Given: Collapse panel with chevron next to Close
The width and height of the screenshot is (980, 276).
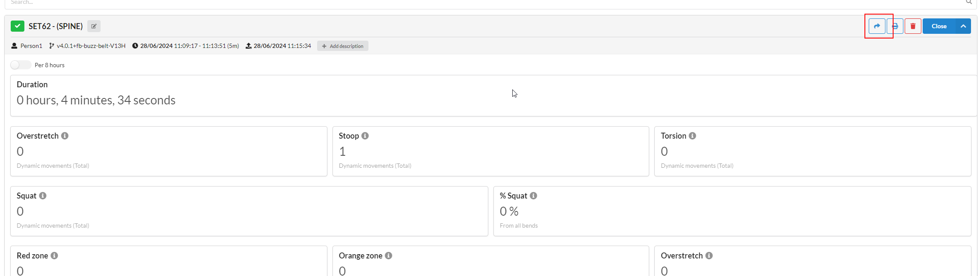Looking at the screenshot, I should 963,26.
